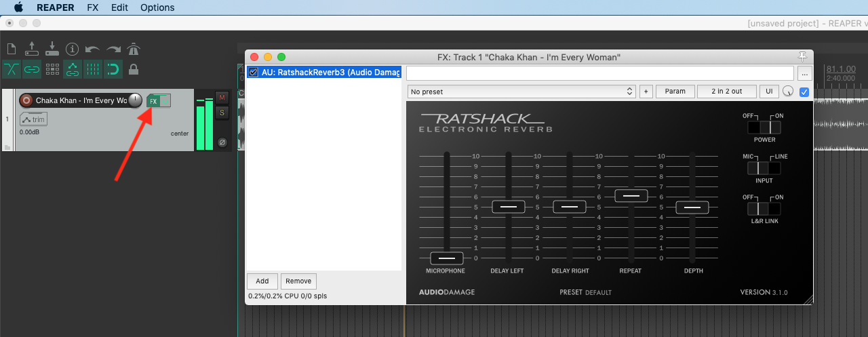Arm track 1 with the record button
Viewport: 868px width, 337px height.
click(26, 100)
